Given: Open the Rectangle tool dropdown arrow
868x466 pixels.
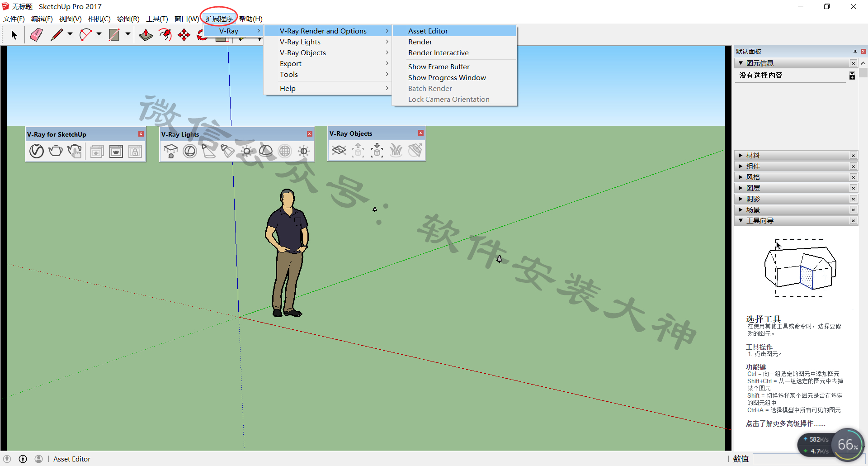Looking at the screenshot, I should (128, 34).
